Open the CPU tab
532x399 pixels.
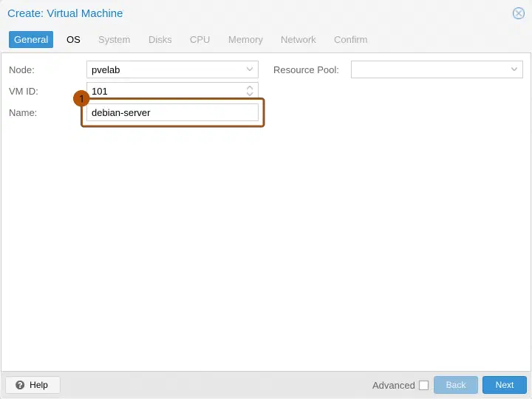[199, 39]
